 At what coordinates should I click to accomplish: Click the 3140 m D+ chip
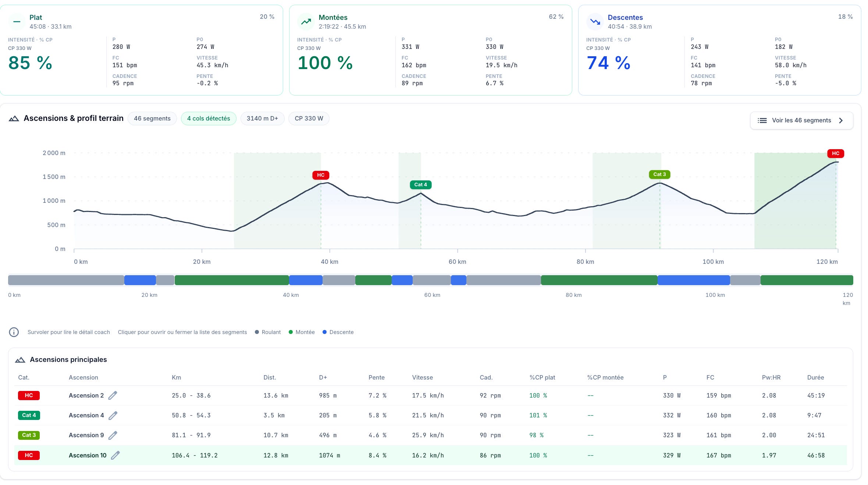(x=262, y=118)
